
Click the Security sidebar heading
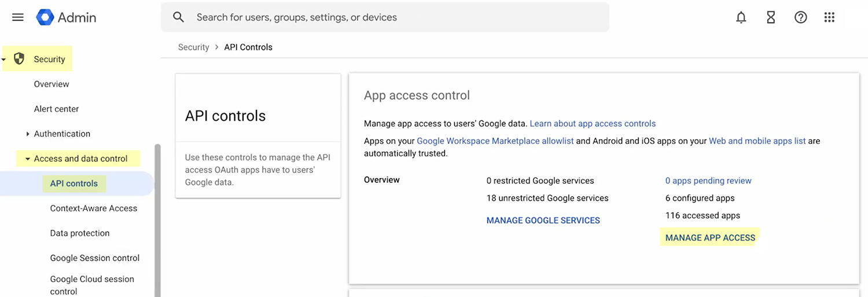[49, 60]
